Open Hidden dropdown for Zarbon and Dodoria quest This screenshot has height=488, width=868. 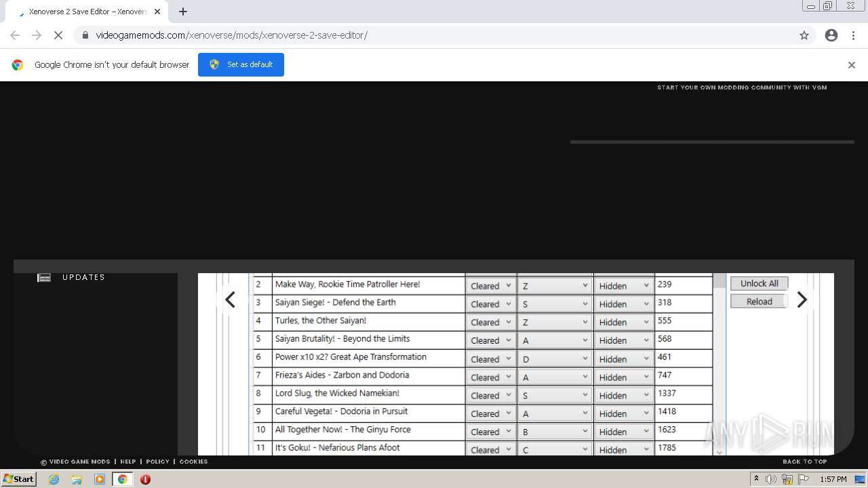click(623, 377)
